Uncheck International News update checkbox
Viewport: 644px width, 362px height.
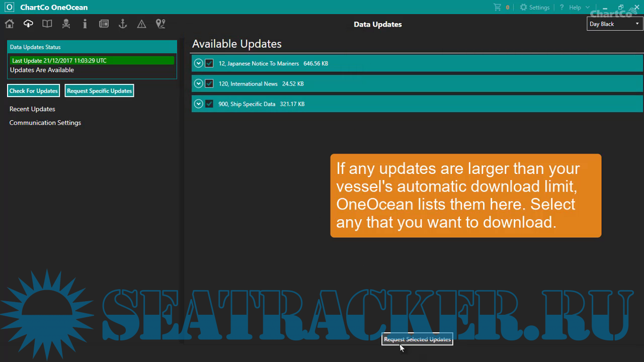[209, 83]
